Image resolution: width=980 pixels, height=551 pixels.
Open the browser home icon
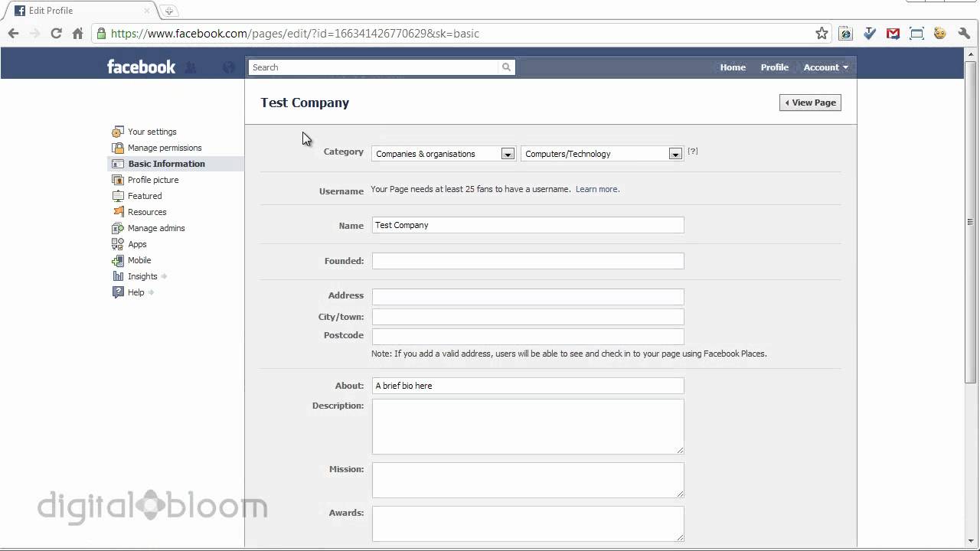(x=77, y=33)
